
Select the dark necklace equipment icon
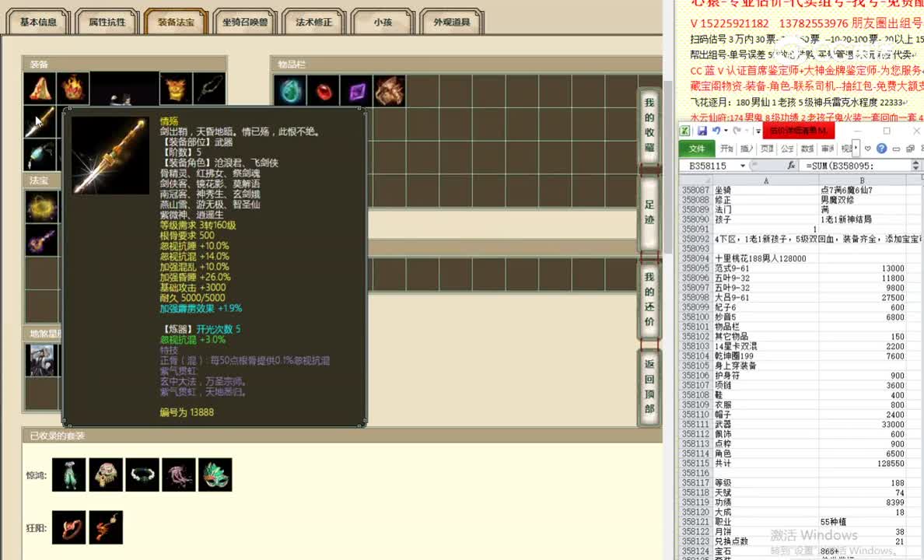pyautogui.click(x=210, y=89)
